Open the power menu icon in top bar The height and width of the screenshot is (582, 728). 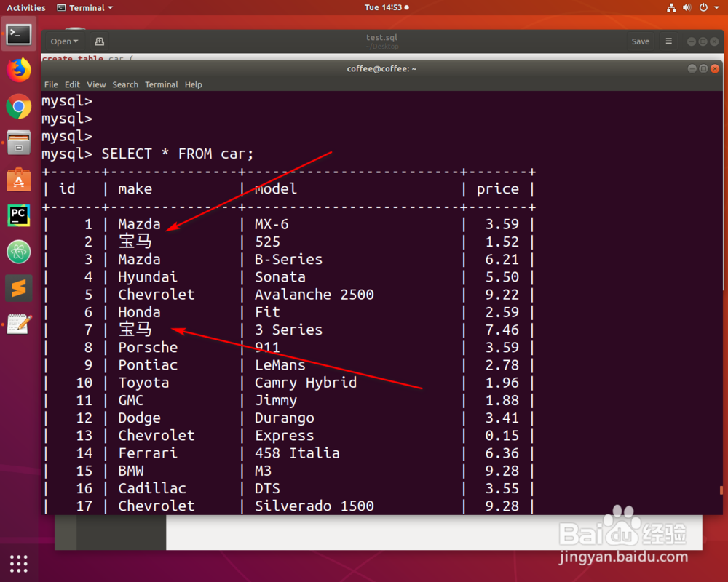(703, 7)
